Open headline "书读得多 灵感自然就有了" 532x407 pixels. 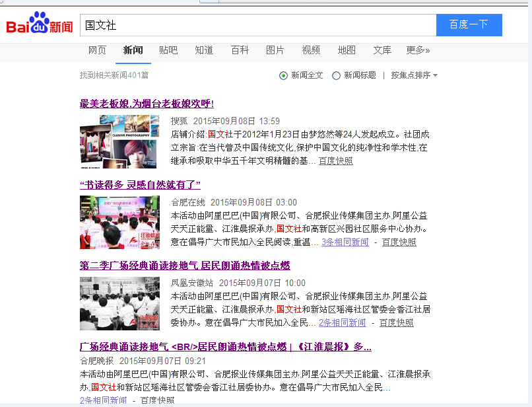click(x=140, y=185)
